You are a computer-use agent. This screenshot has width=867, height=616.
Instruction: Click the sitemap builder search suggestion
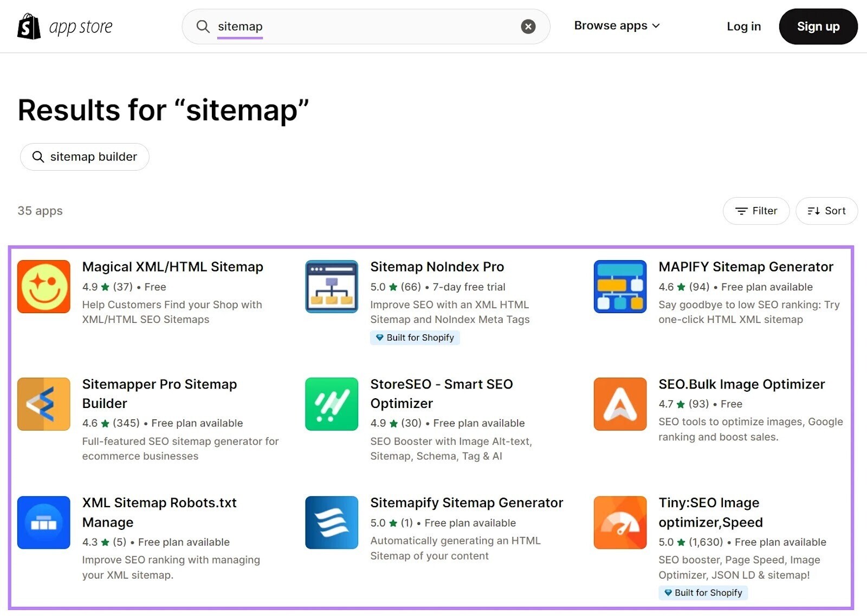pyautogui.click(x=85, y=157)
